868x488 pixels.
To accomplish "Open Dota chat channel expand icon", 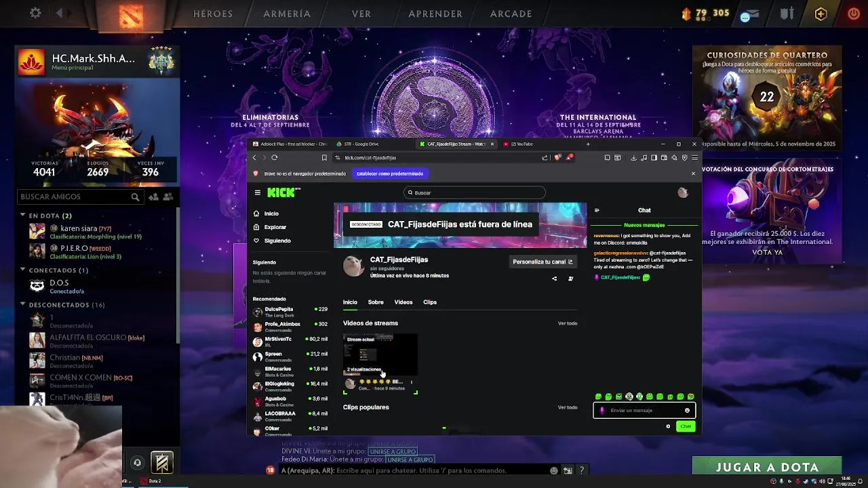I will click(x=568, y=470).
